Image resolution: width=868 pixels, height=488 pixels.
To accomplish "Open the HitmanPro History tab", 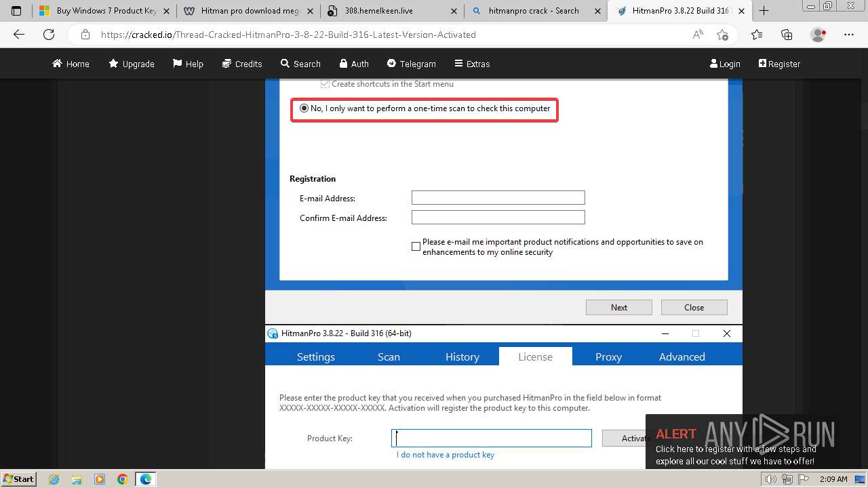I will [462, 357].
